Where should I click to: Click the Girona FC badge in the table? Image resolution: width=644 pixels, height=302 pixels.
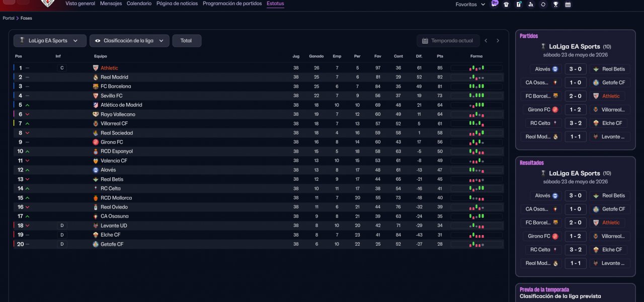(96, 142)
